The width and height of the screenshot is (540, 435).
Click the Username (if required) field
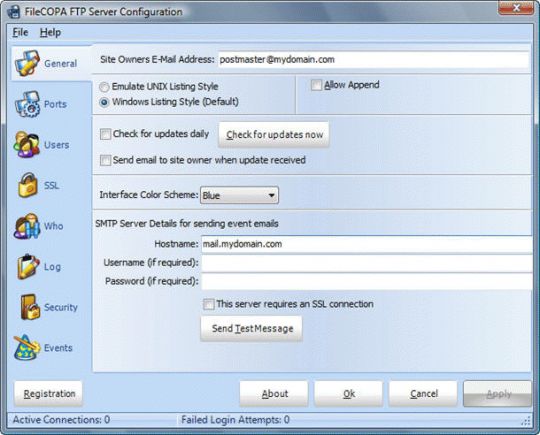(x=367, y=263)
